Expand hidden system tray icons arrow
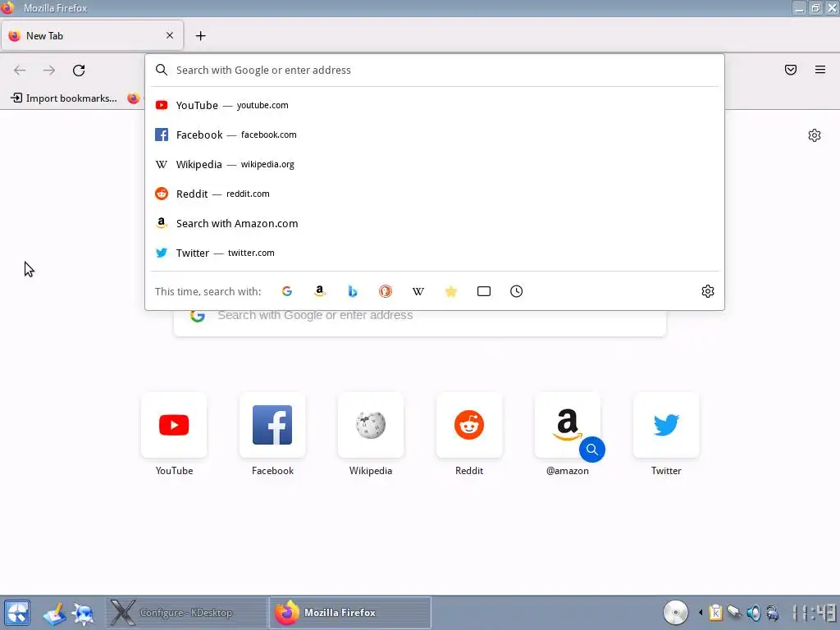The height and width of the screenshot is (630, 840). click(x=701, y=612)
